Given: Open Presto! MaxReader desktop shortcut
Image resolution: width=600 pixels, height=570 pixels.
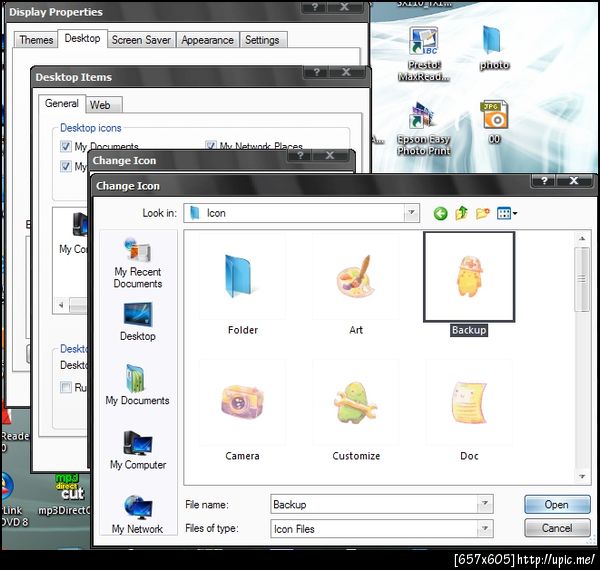Looking at the screenshot, I should pyautogui.click(x=424, y=54).
